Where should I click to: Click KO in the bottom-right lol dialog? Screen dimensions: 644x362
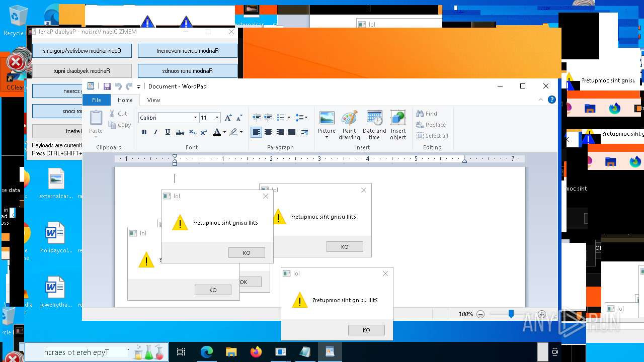tap(366, 330)
